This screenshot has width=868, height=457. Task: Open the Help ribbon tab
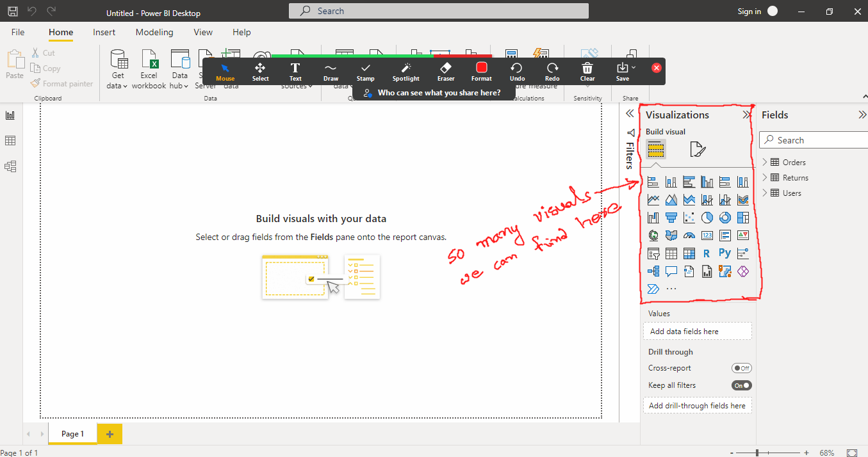242,32
